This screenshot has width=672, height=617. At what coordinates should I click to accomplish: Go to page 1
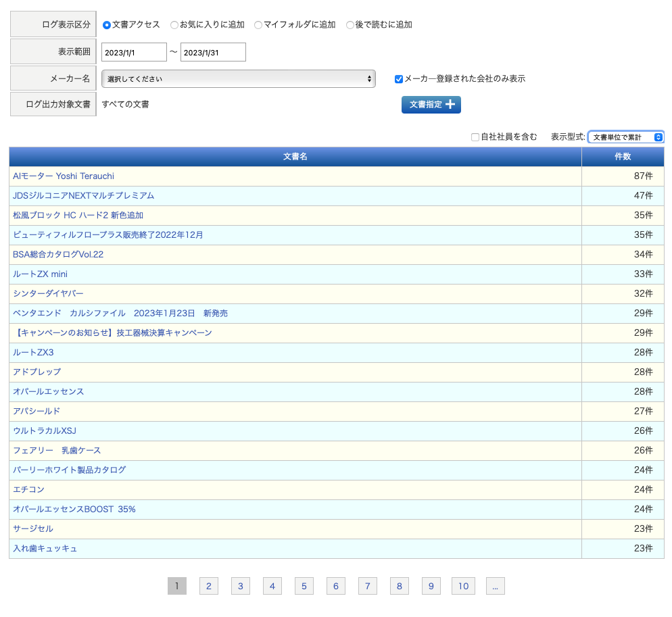tap(177, 586)
